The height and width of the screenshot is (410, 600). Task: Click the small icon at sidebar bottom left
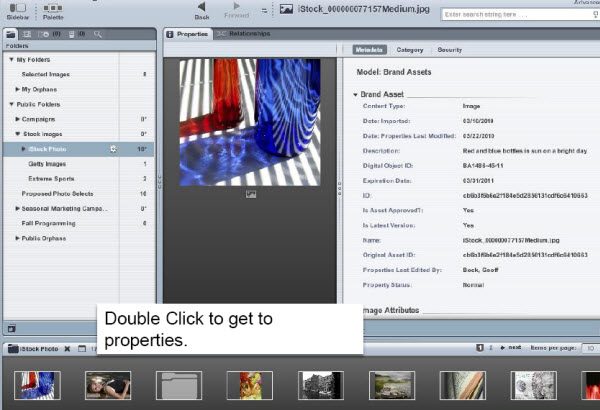[x=12, y=328]
